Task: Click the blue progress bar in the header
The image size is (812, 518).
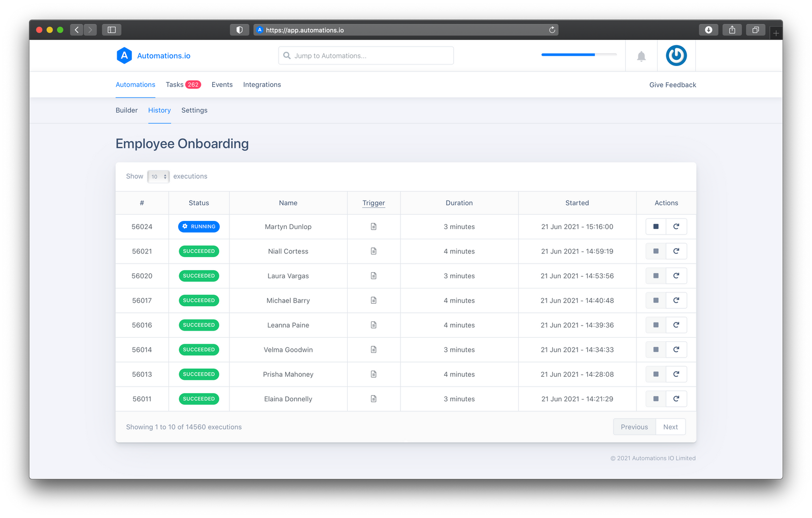Action: (567, 54)
